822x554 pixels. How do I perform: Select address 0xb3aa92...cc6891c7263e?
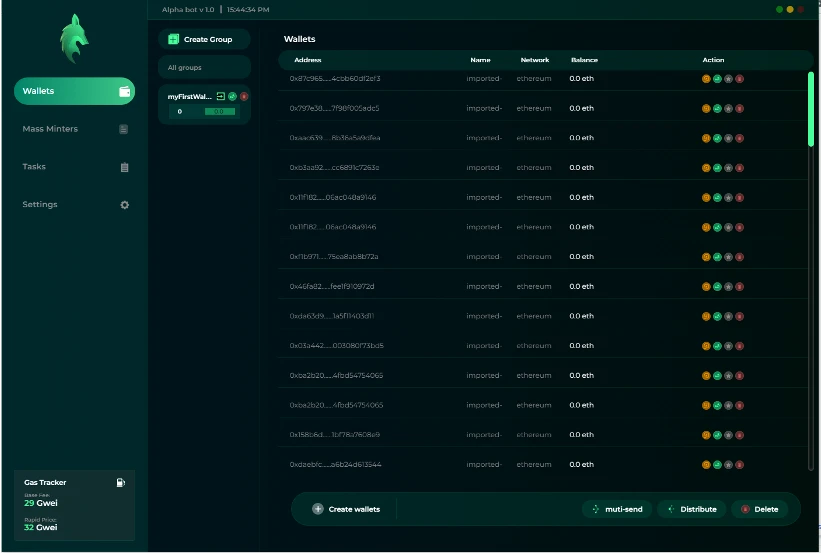(334, 168)
